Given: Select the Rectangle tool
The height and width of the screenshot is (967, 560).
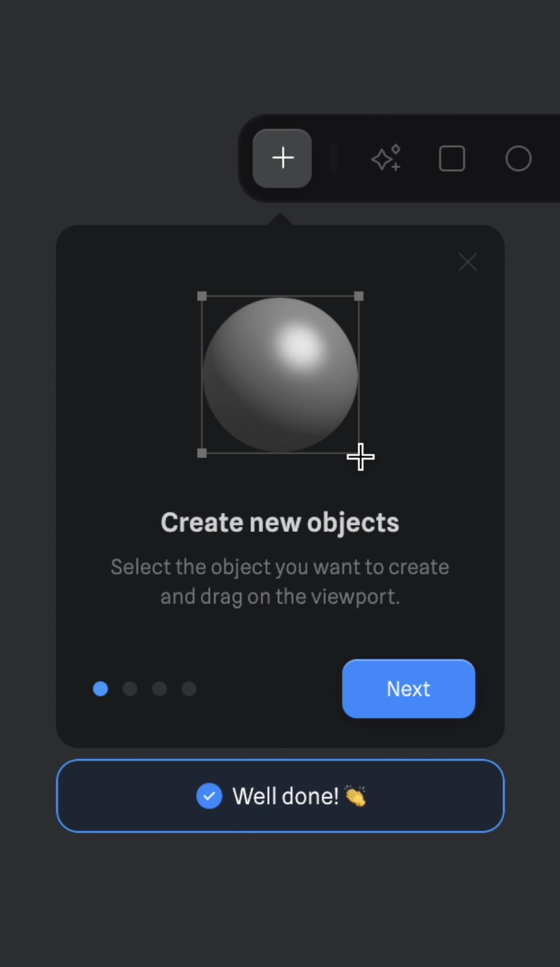Looking at the screenshot, I should click(x=452, y=159).
